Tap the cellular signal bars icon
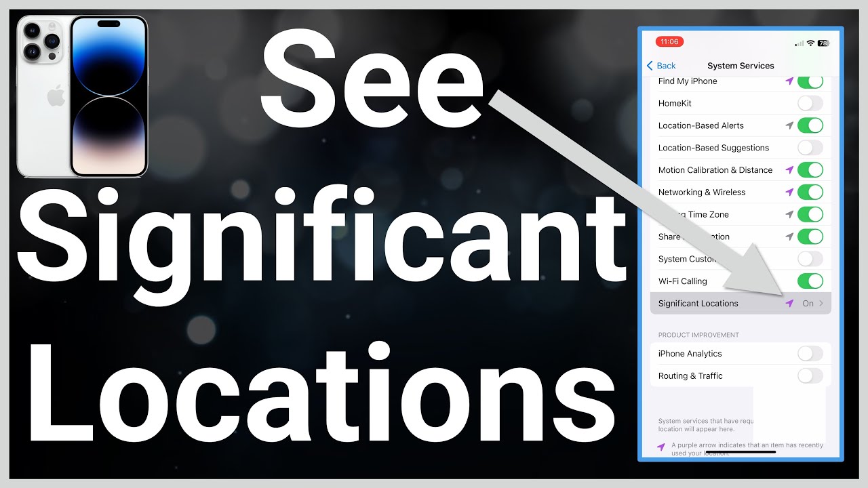868x488 pixels. pos(799,43)
